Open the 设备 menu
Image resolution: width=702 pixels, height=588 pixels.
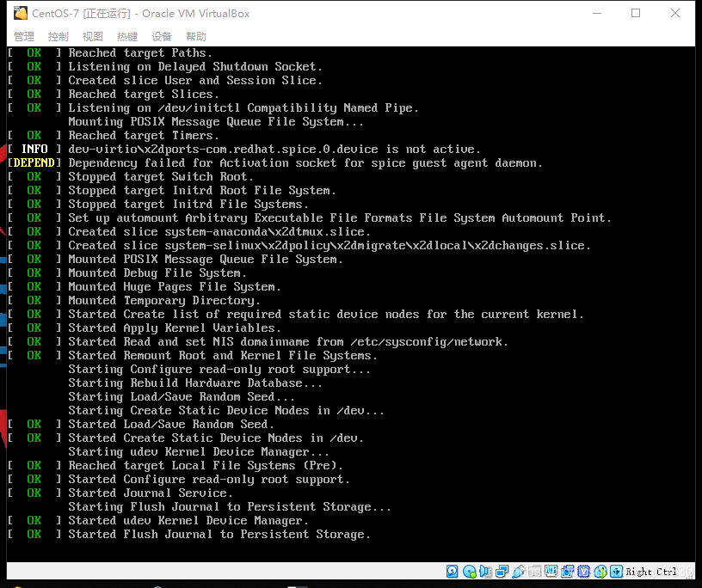[162, 37]
